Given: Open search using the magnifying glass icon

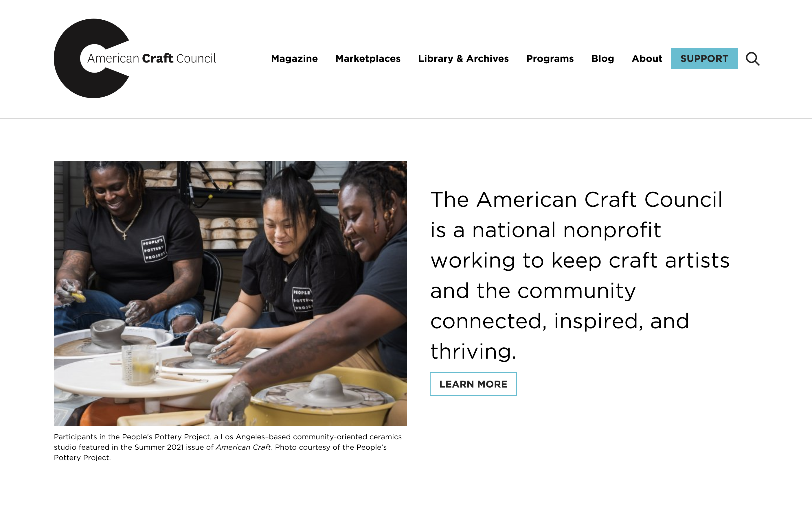Looking at the screenshot, I should (x=753, y=59).
